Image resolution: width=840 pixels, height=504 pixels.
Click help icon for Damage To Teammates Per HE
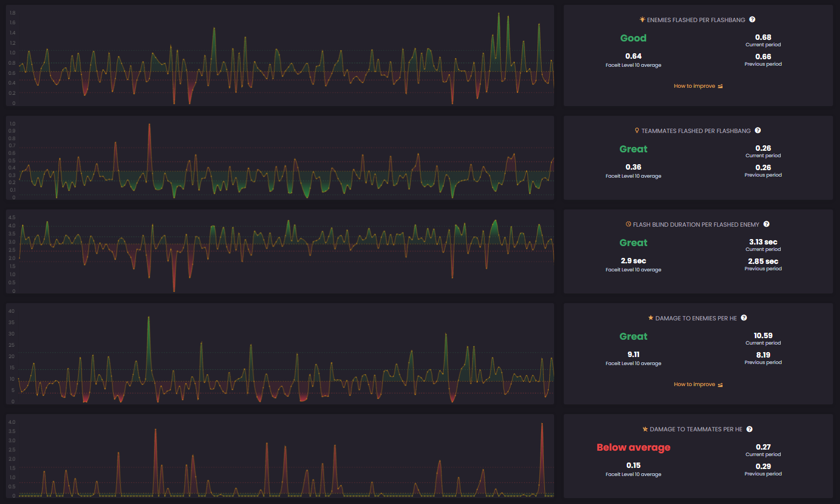click(750, 429)
